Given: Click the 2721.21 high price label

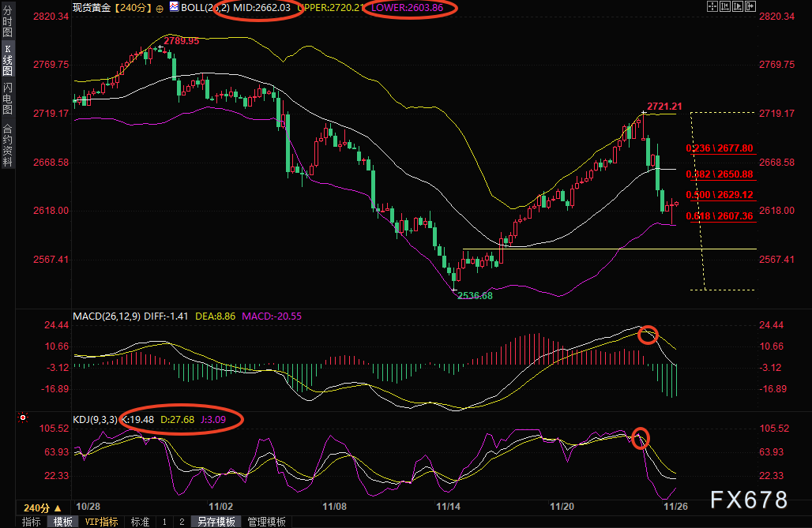Looking at the screenshot, I should 664,106.
